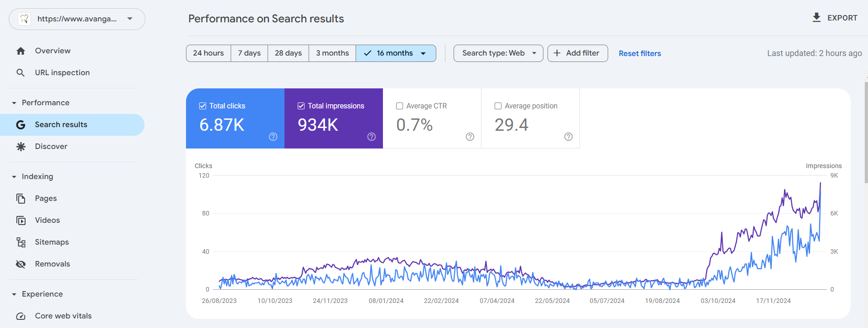Collapse the Performance sidebar section
Screen dimensions: 868x328
pyautogui.click(x=14, y=103)
